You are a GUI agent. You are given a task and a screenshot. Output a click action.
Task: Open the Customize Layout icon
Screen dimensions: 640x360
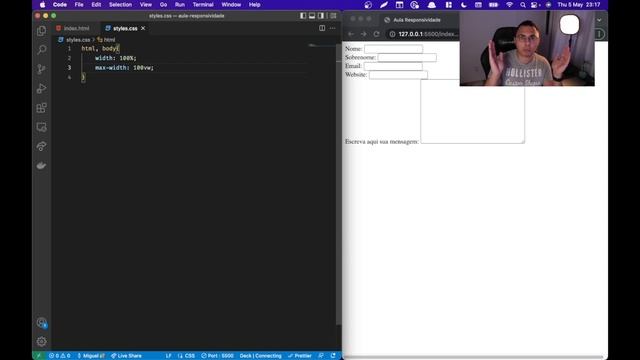333,16
